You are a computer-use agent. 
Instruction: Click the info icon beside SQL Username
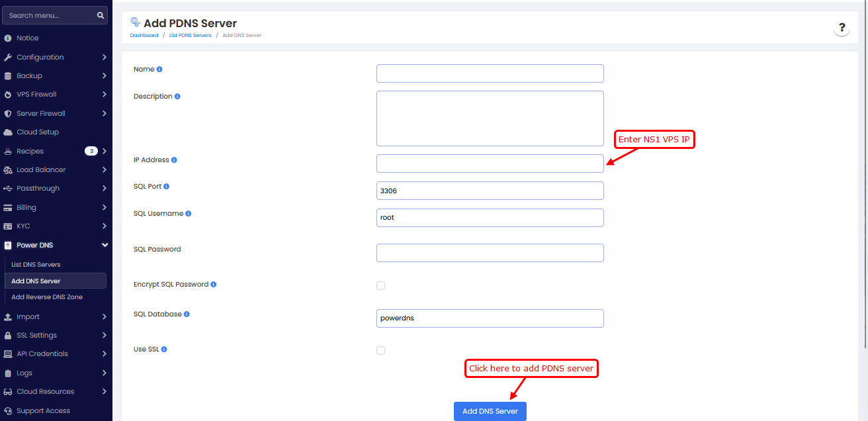(189, 214)
